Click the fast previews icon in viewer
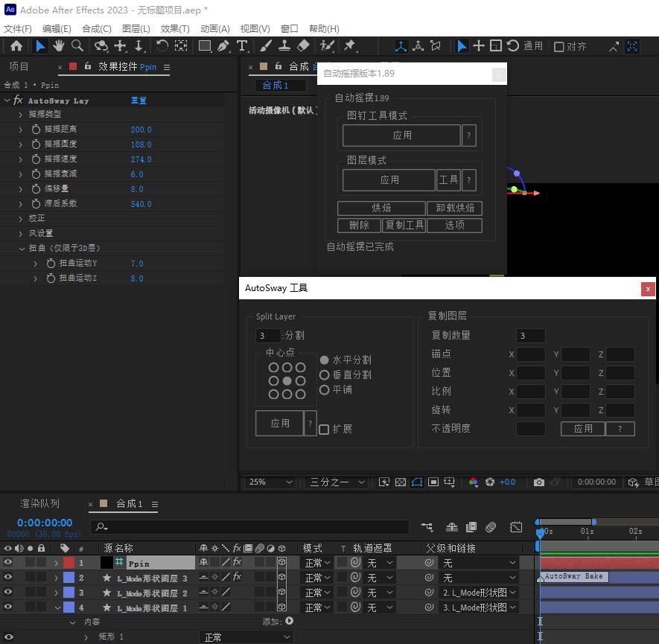Image resolution: width=659 pixels, height=644 pixels. (383, 482)
